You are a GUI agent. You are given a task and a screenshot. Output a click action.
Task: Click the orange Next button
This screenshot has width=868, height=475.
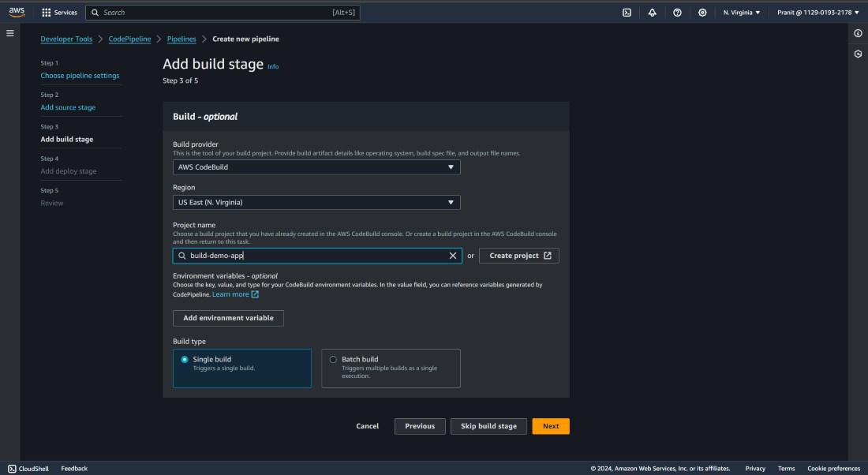(x=551, y=426)
